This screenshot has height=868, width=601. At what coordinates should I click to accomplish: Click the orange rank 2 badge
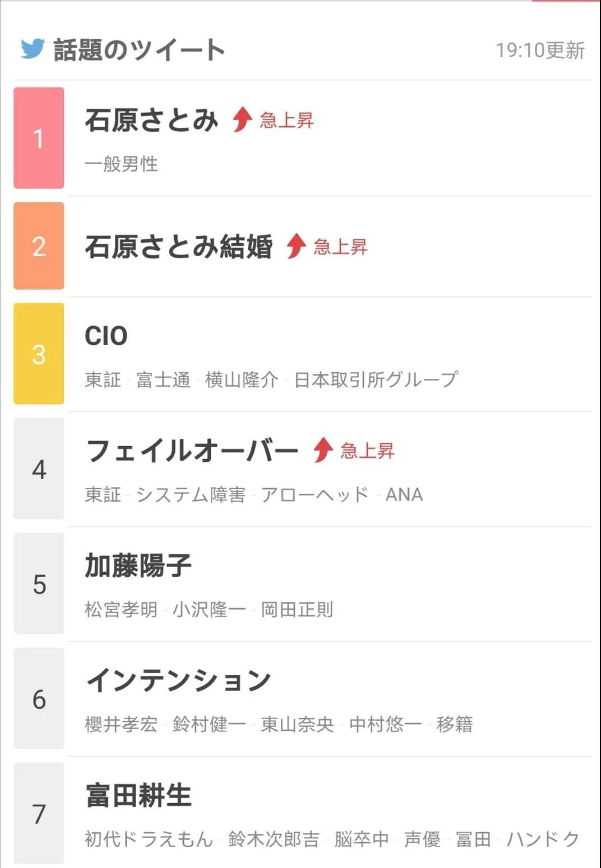pyautogui.click(x=39, y=246)
